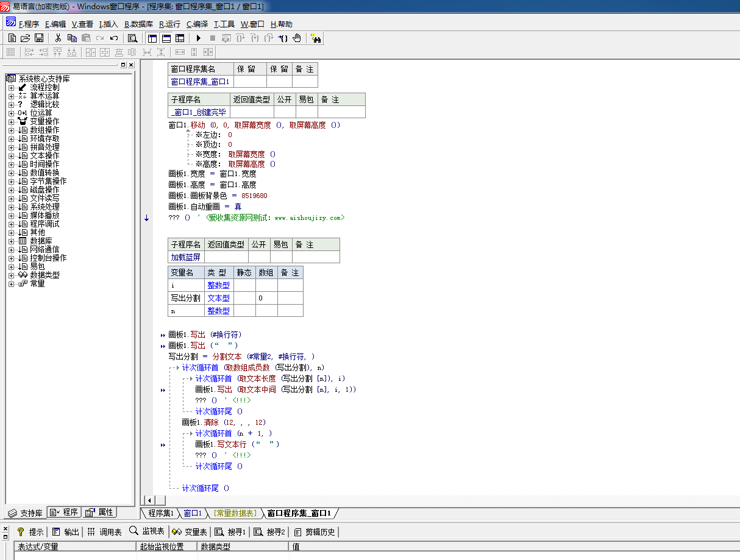
Task: Click the same-height layout icon
Action: tap(194, 52)
